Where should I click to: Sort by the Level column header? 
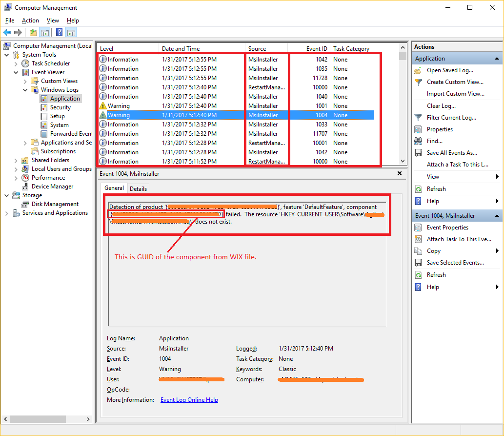128,49
